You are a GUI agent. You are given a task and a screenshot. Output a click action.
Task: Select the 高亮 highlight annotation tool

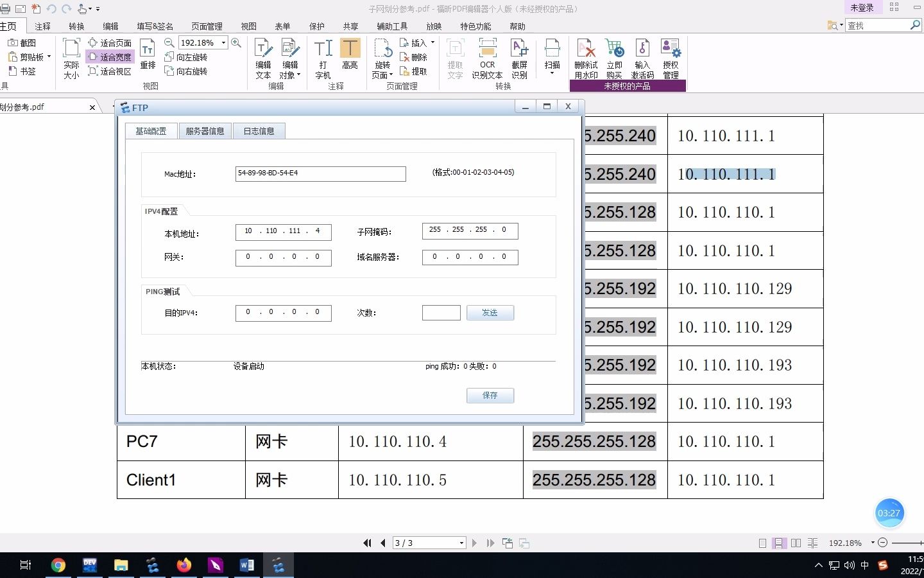(x=350, y=58)
